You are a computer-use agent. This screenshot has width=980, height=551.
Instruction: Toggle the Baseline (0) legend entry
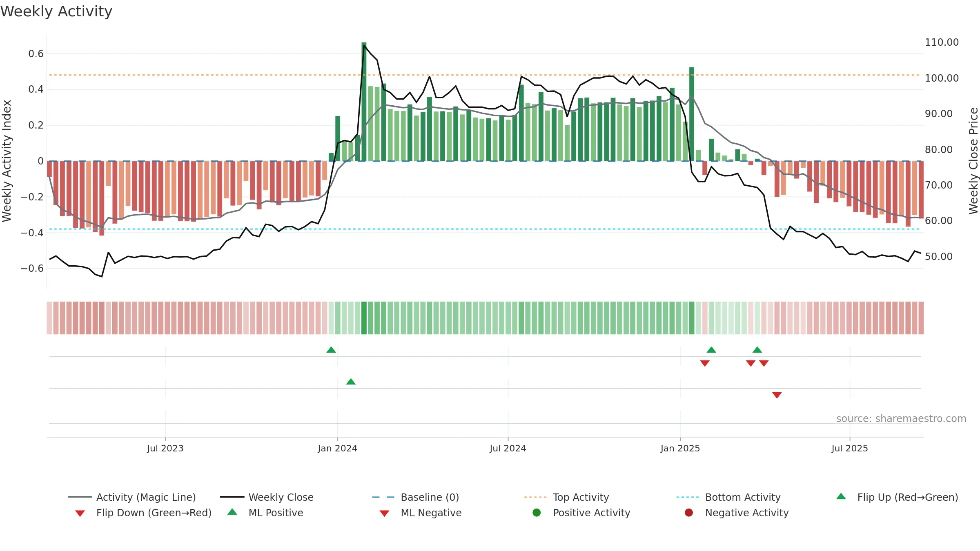pos(416,497)
